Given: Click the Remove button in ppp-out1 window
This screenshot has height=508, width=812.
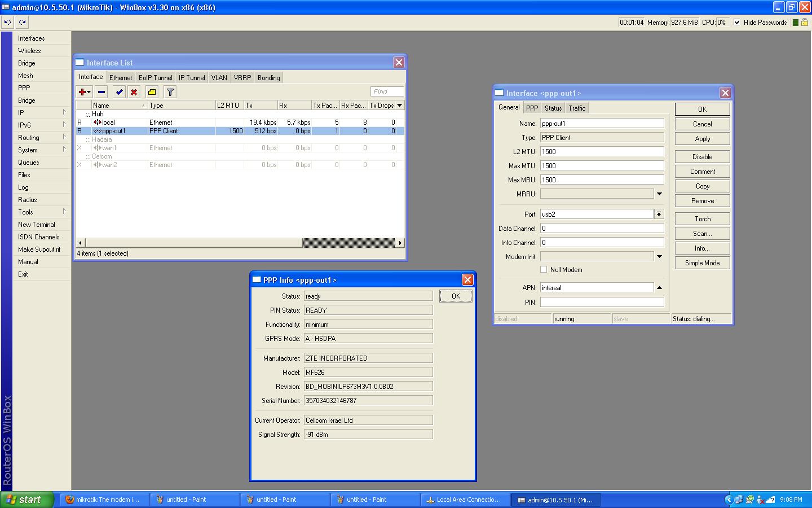Looking at the screenshot, I should 703,201.
